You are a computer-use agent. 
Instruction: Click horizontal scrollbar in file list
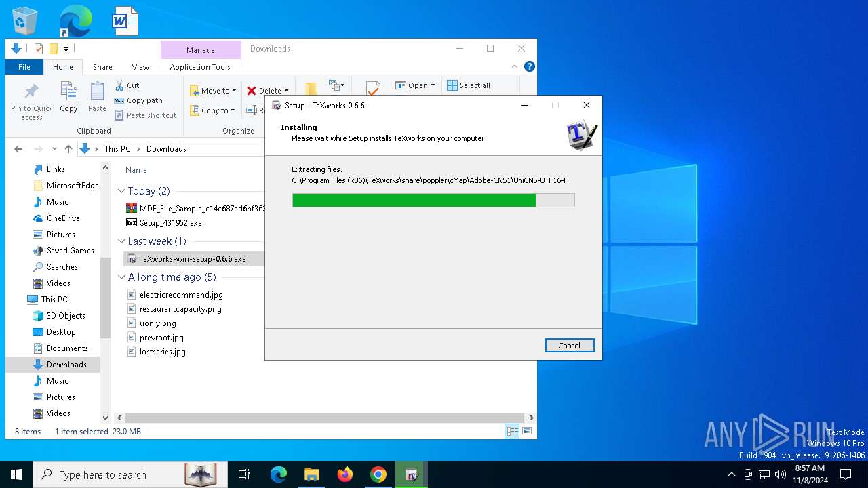[325, 418]
